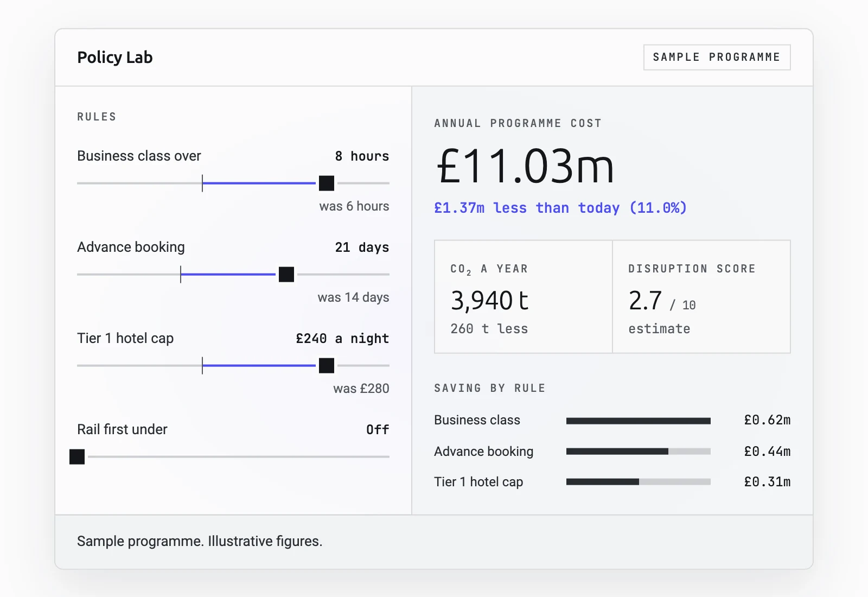Click the Business class saving bar
868x597 pixels.
pyautogui.click(x=638, y=421)
